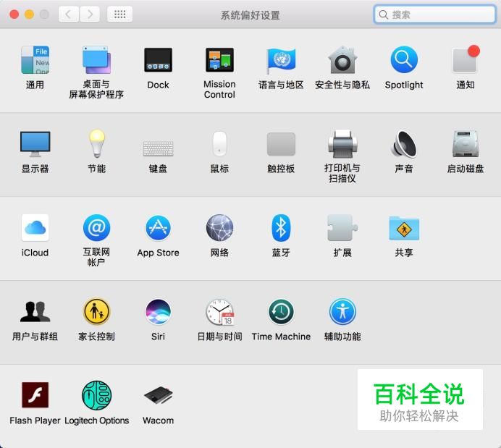Click the back navigation arrow
The height and width of the screenshot is (448, 501).
68,14
